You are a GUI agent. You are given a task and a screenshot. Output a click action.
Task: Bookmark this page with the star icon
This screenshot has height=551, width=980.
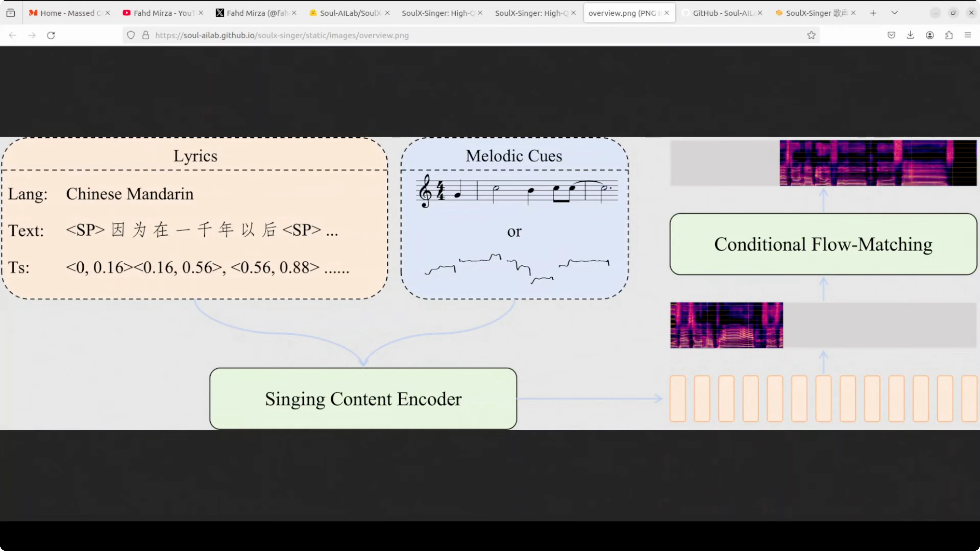click(x=811, y=35)
